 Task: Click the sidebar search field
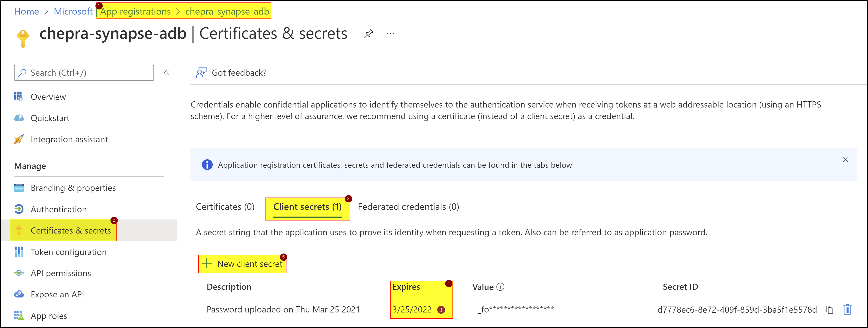click(84, 73)
